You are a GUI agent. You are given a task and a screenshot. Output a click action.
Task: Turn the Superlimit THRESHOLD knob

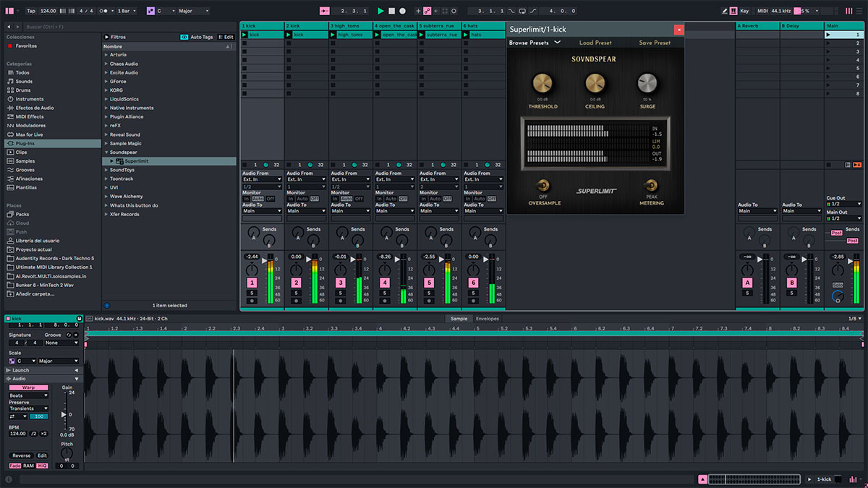(x=542, y=83)
